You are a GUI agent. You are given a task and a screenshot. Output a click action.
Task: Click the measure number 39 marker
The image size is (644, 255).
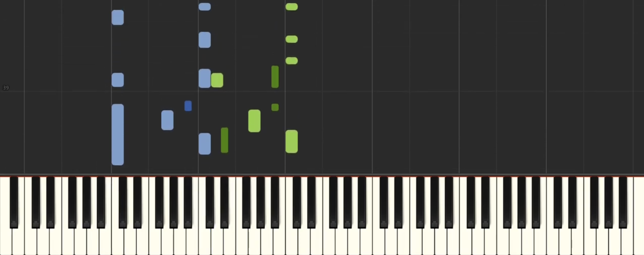6,88
